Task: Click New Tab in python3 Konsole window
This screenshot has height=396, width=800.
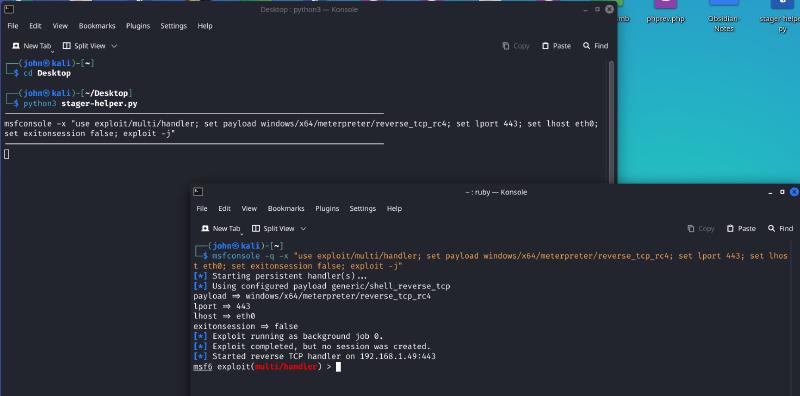Action: (x=32, y=46)
